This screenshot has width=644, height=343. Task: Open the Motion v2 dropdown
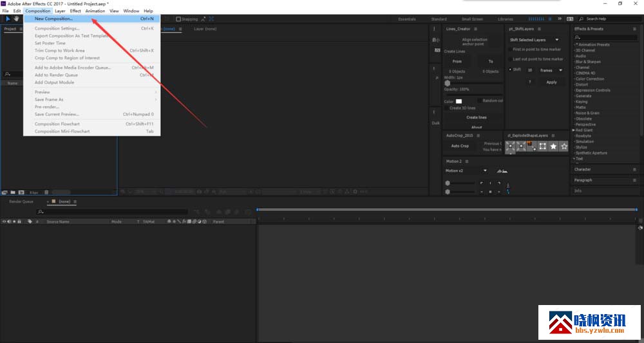coord(466,171)
